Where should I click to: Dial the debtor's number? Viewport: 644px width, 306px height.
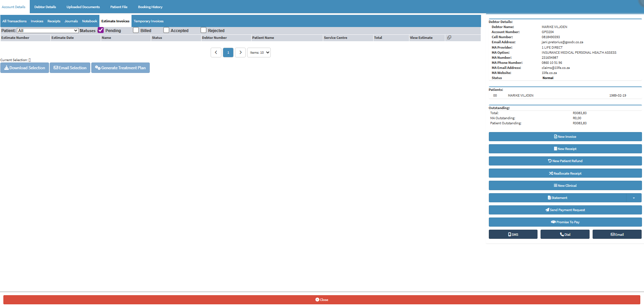click(x=565, y=234)
